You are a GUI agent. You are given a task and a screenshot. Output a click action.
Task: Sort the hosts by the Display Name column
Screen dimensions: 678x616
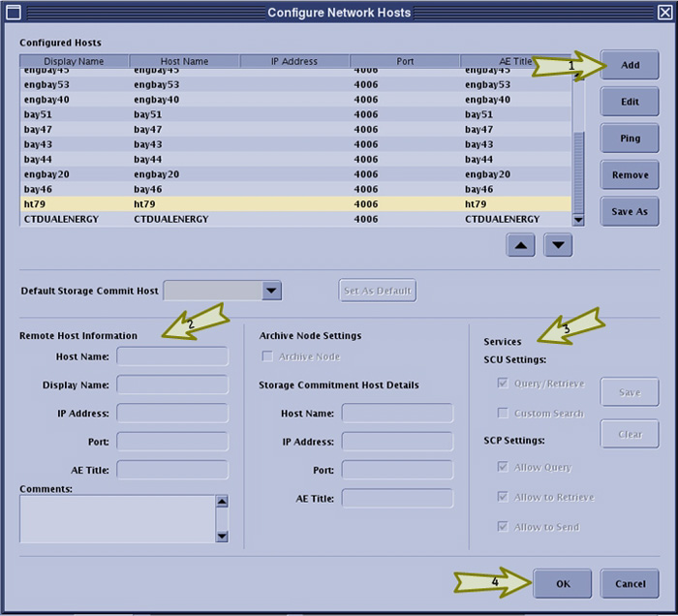tap(74, 61)
